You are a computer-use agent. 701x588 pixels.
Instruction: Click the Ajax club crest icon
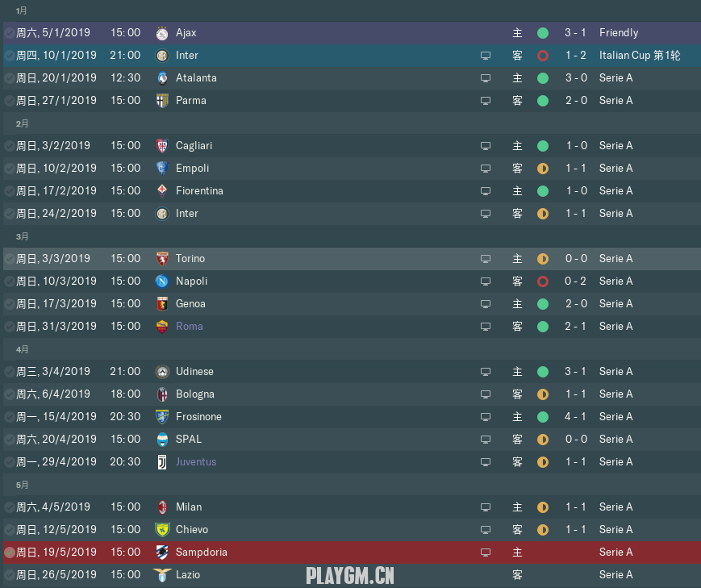[162, 33]
